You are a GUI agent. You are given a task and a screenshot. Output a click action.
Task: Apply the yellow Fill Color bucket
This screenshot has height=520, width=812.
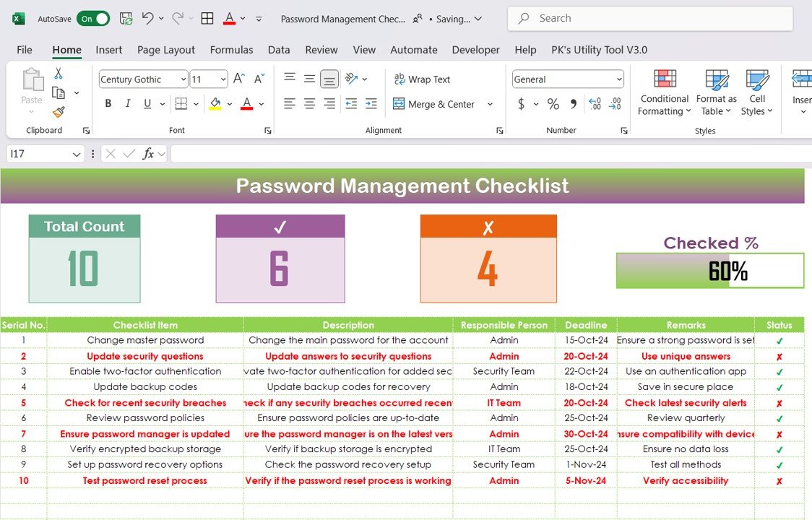(x=215, y=103)
